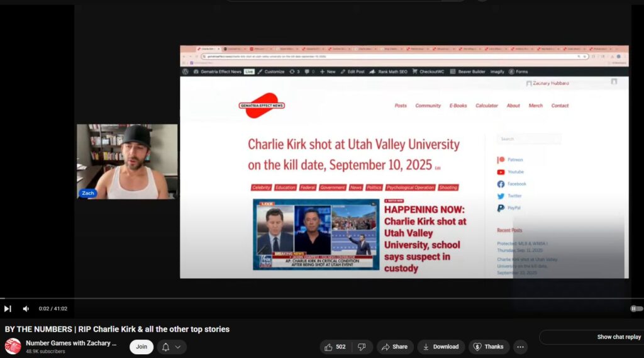Click the notification bell icon
The width and height of the screenshot is (644, 358).
tap(165, 347)
